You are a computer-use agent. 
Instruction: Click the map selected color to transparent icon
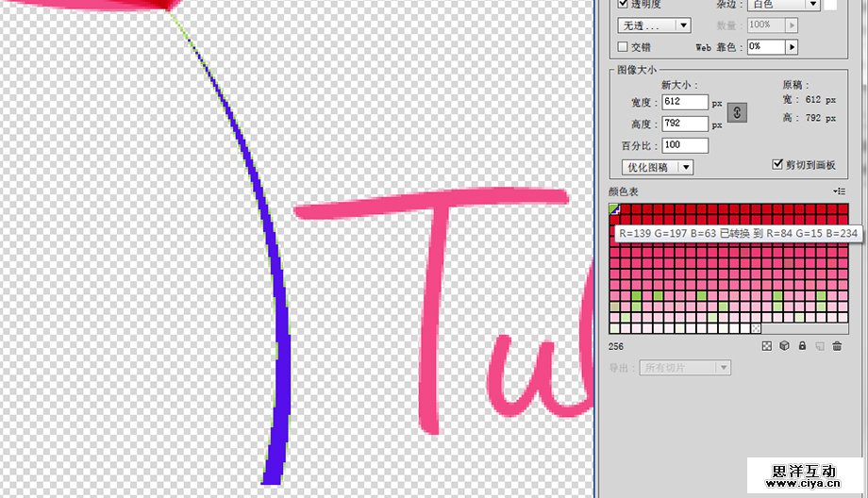coord(767,346)
